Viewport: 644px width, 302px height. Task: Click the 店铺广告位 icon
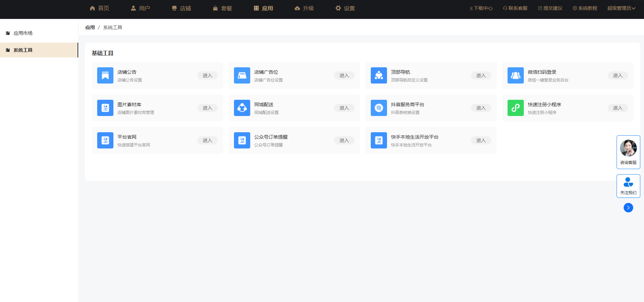coord(242,75)
